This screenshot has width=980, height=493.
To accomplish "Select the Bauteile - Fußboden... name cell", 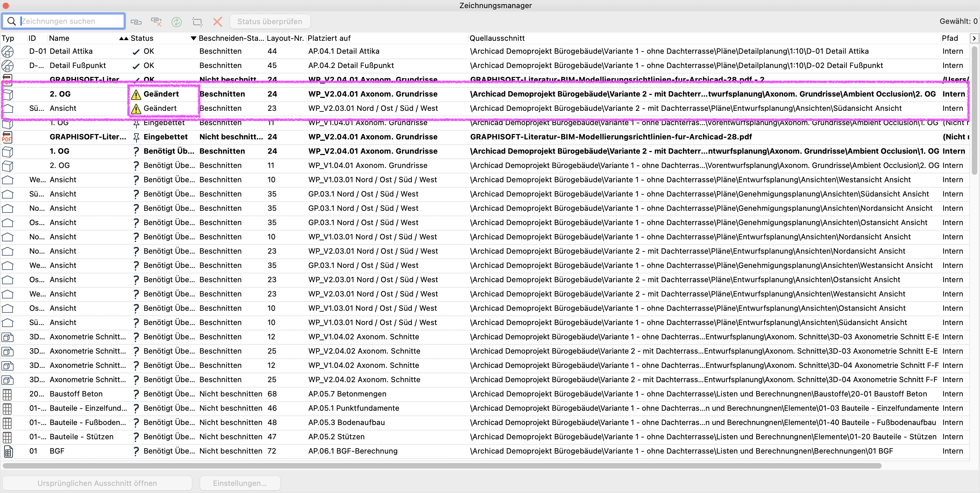I will 87,423.
